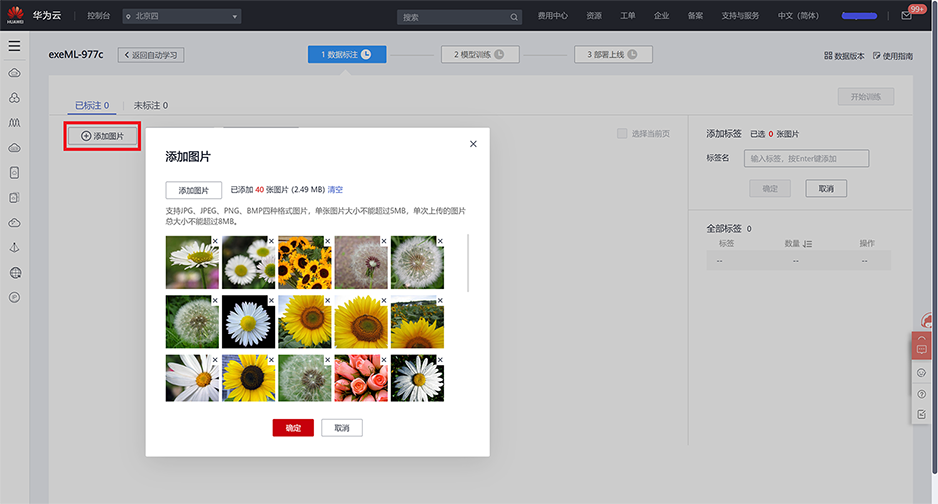Open the 费用中心 menu item
This screenshot has width=938, height=504.
(x=552, y=16)
